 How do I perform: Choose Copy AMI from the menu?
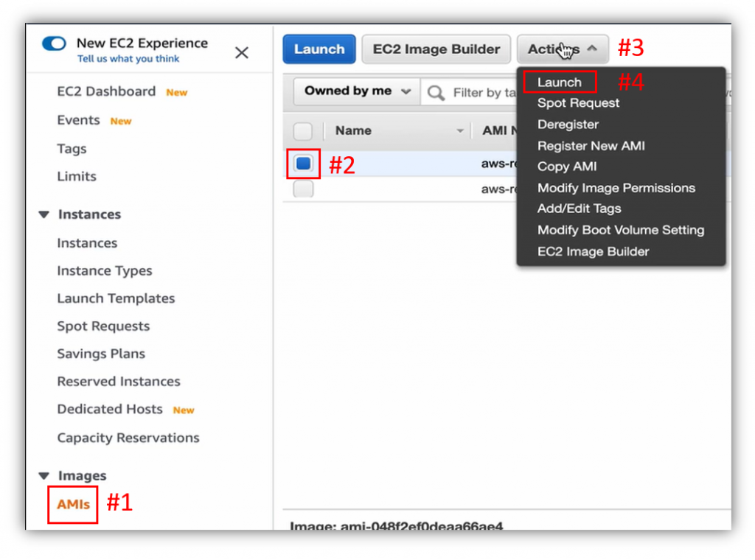pos(567,167)
